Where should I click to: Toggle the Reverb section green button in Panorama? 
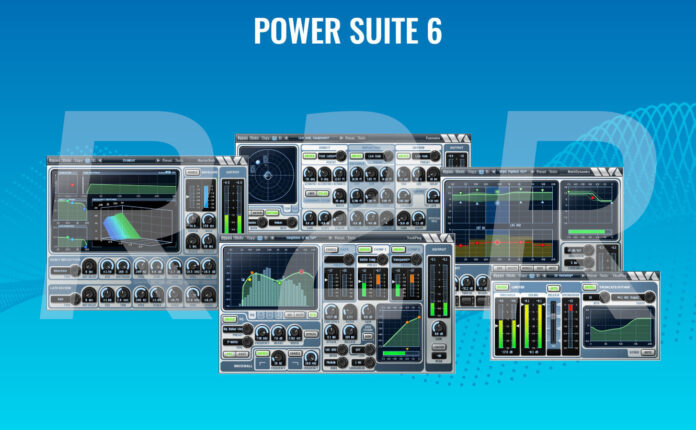point(403,156)
